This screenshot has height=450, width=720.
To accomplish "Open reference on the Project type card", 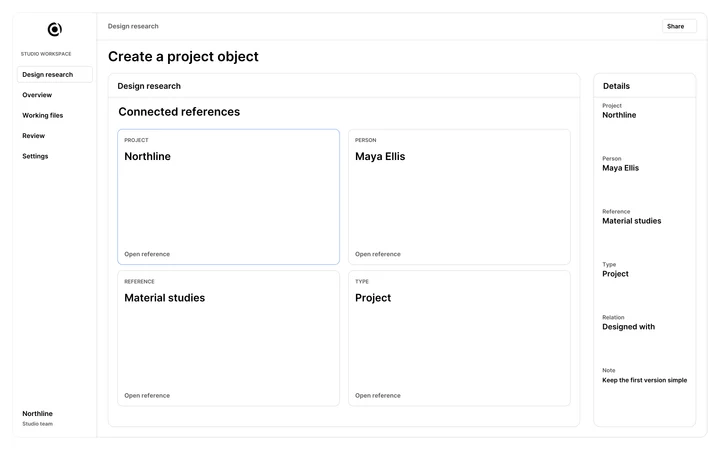I will [378, 395].
